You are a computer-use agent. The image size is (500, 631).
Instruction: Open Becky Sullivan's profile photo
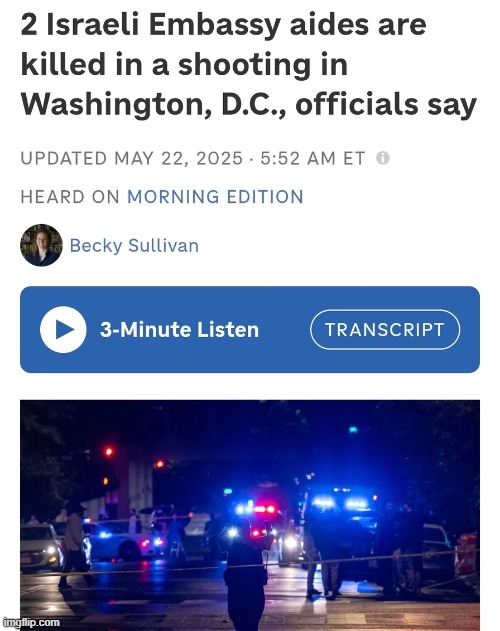41,245
